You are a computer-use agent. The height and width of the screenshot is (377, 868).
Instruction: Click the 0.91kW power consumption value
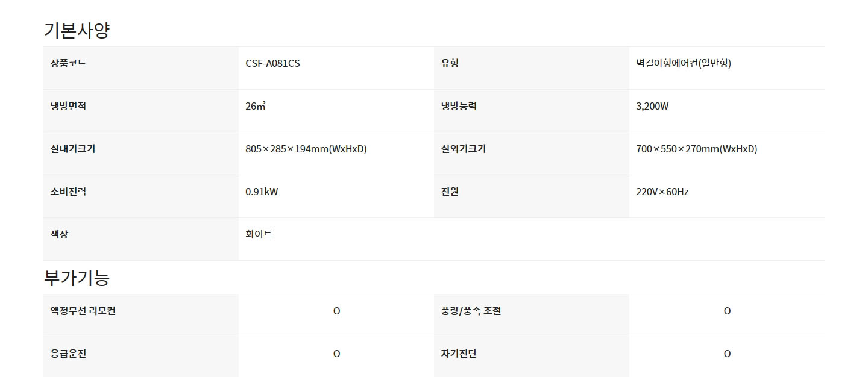[262, 192]
